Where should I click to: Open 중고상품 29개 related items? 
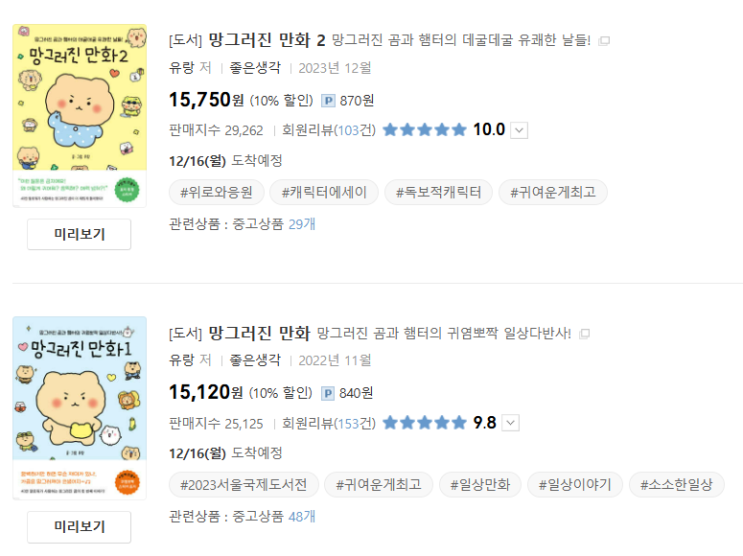pyautogui.click(x=302, y=224)
